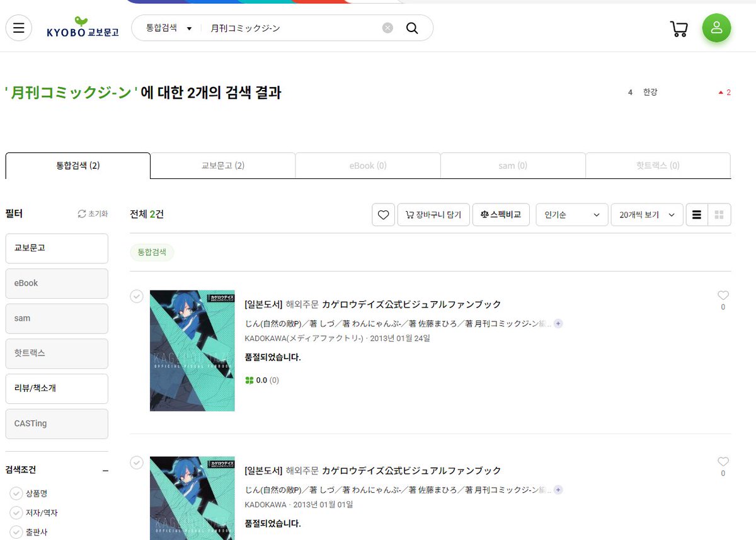Expand author list plus on 2013년 01월 01일 item
Screen dimensions: 756x540
point(558,490)
